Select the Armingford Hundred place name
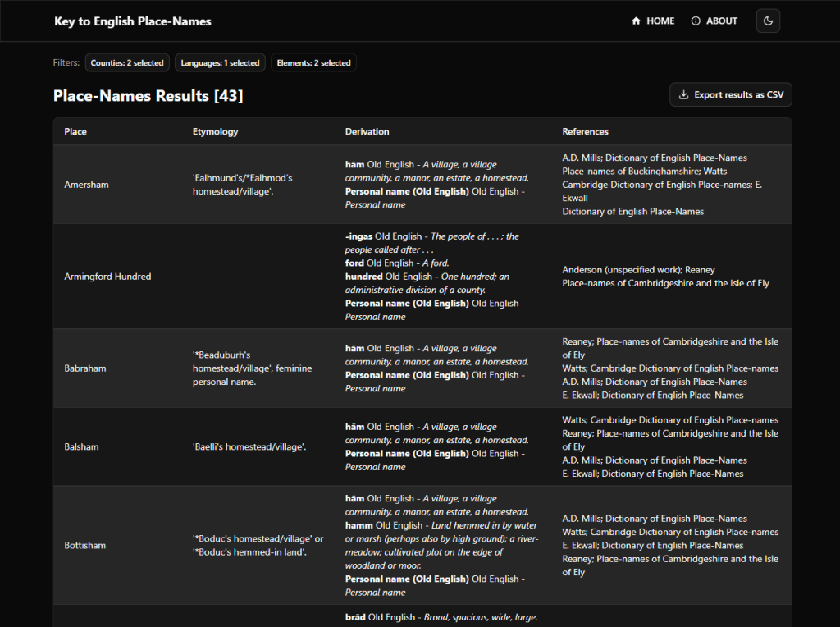This screenshot has height=627, width=840. coord(107,277)
